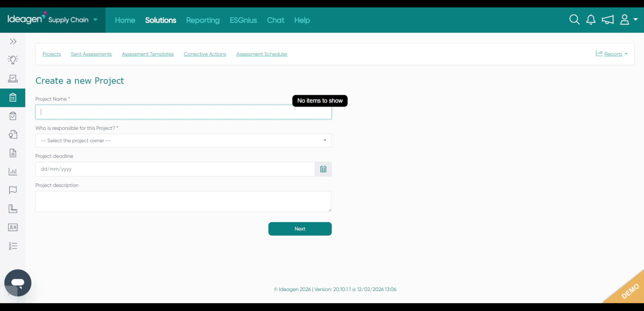Click the Project description textarea
This screenshot has height=311, width=644.
[x=183, y=202]
